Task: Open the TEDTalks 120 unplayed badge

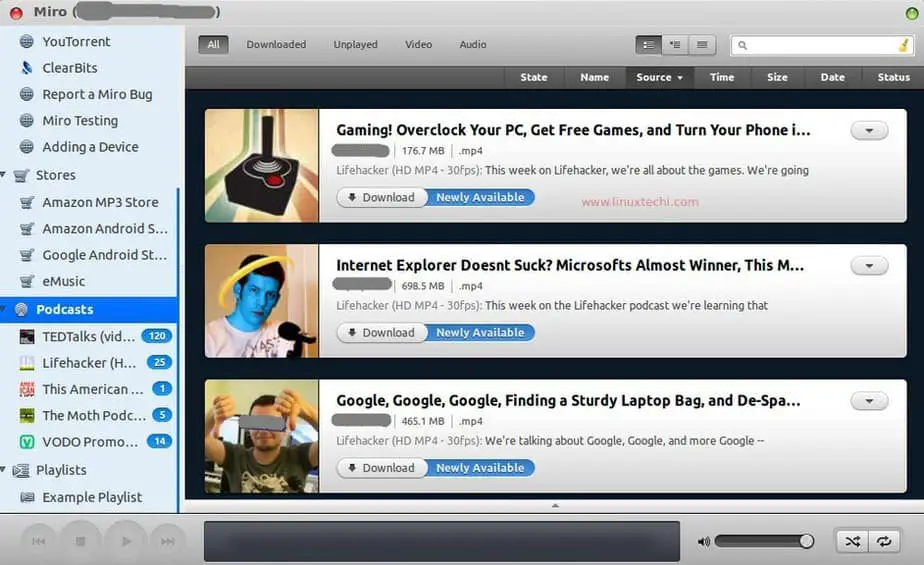Action: (x=157, y=336)
